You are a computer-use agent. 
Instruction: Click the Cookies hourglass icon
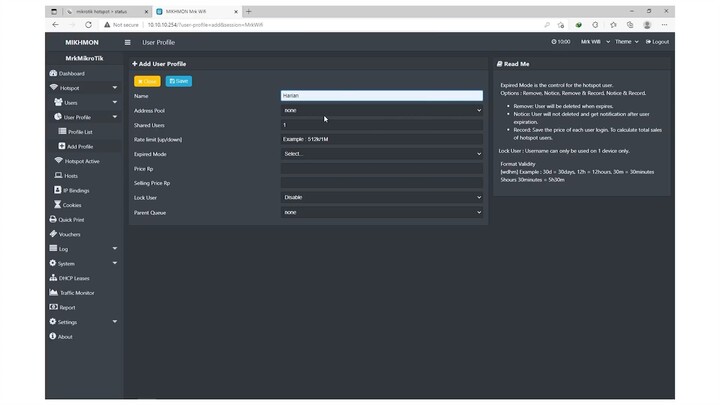point(57,204)
